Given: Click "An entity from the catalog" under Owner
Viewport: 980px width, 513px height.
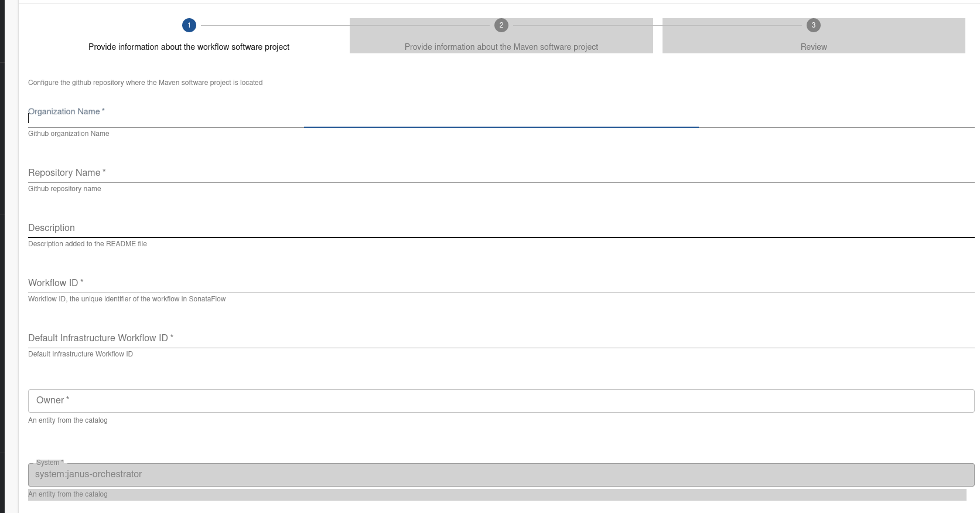Looking at the screenshot, I should (x=68, y=420).
